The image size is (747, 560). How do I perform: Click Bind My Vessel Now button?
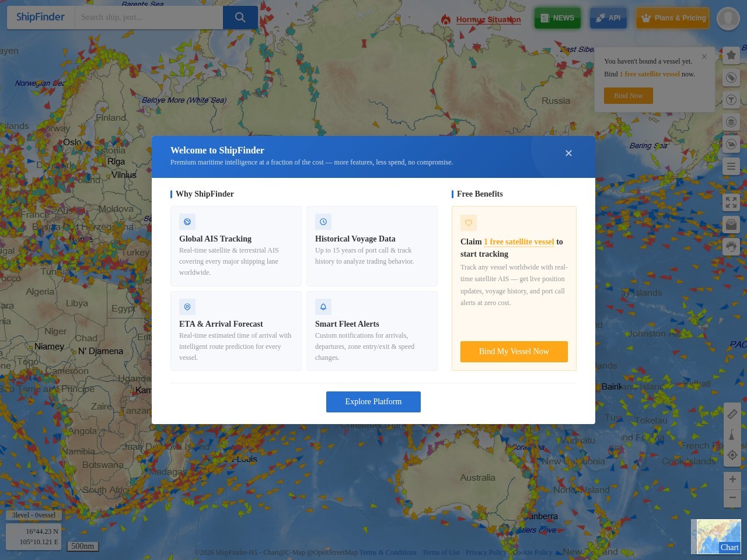pos(514,352)
